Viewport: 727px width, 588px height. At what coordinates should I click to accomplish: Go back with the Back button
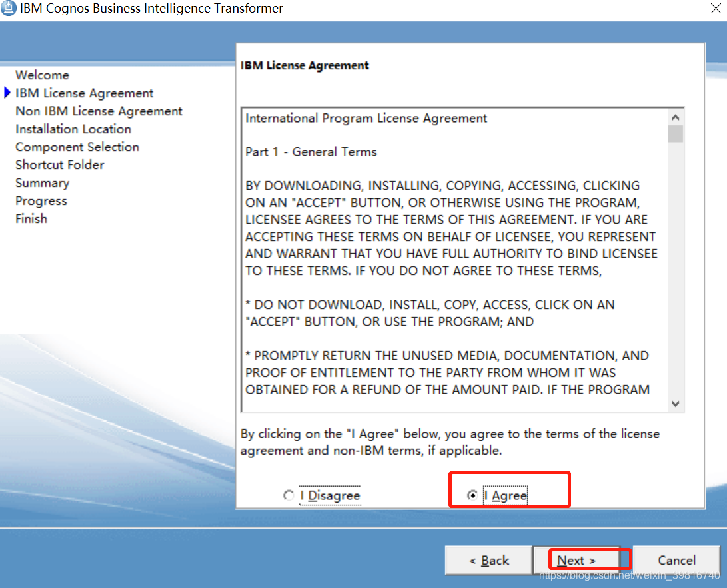pos(488,560)
